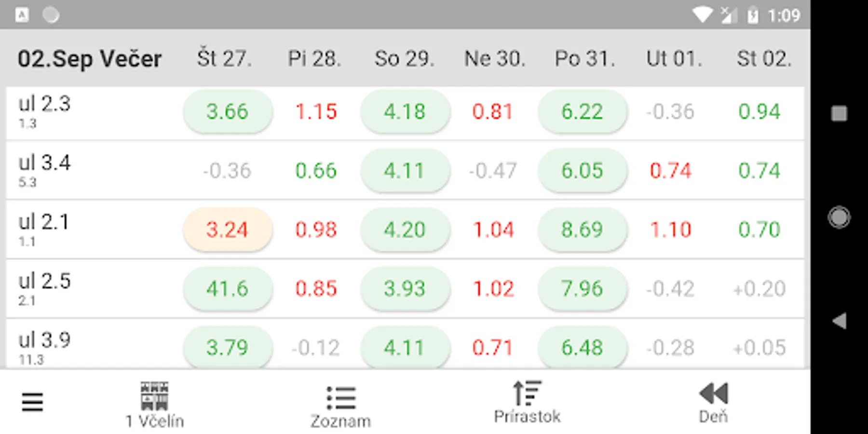Image resolution: width=868 pixels, height=434 pixels.
Task: Open hive row ul 3.9
Action: click(45, 346)
